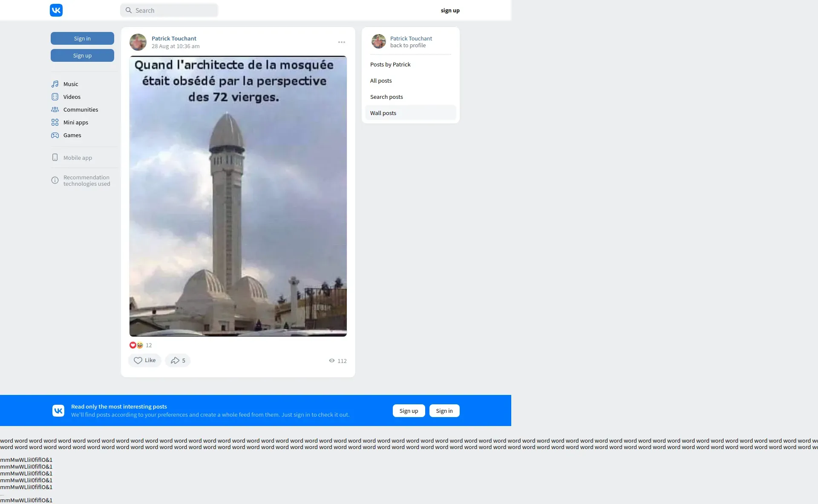Click the Recommendation technologies info icon
This screenshot has height=504, width=818.
(x=55, y=180)
